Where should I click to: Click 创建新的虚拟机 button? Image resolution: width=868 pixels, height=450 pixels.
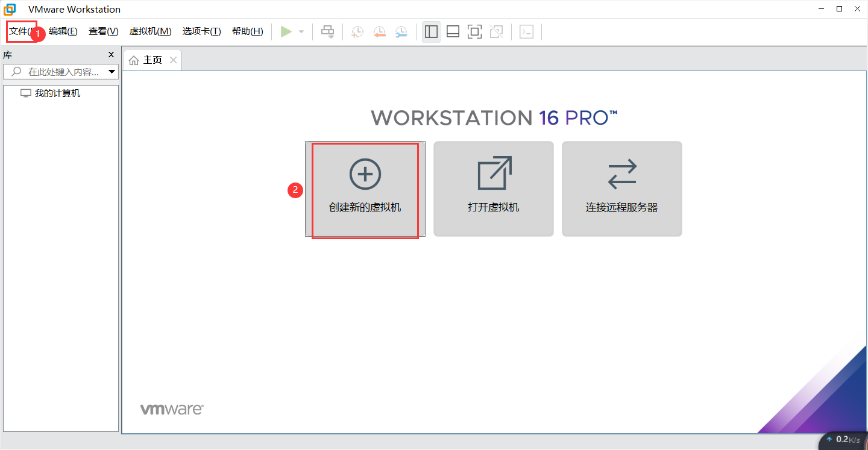pyautogui.click(x=365, y=189)
